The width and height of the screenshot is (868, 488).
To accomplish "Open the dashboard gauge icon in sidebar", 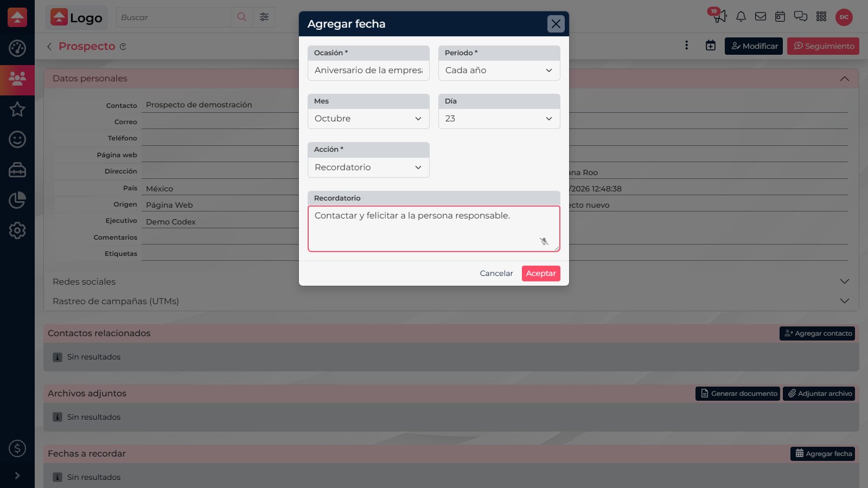I will (17, 48).
